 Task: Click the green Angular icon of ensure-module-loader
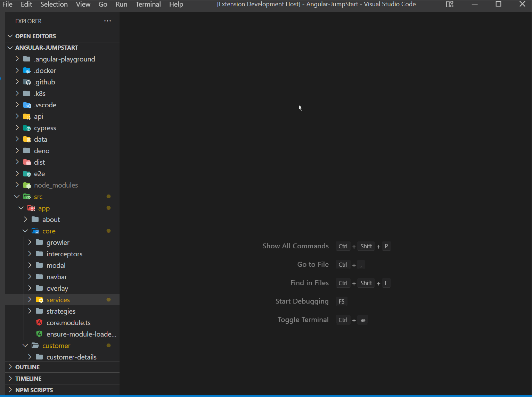[x=39, y=334]
